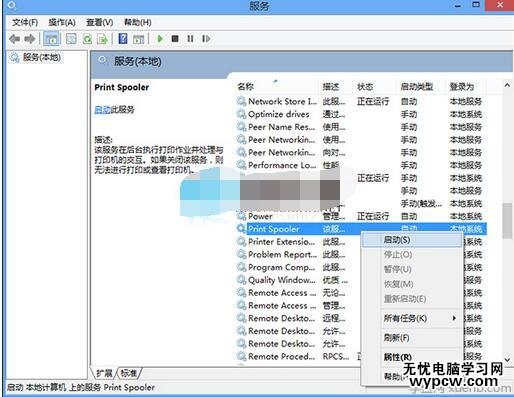The height and width of the screenshot is (397, 514).
Task: Choose 停止(O) in the context menu
Action: (398, 255)
